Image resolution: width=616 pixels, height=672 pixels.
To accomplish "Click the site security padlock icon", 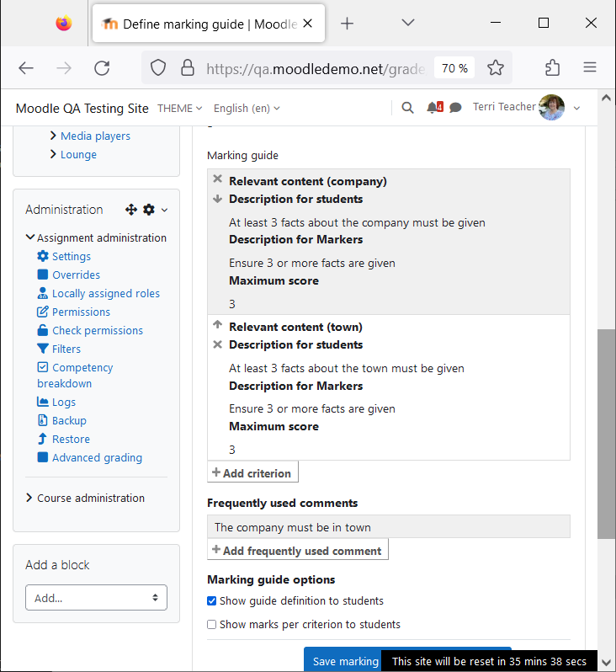I will coord(188,67).
